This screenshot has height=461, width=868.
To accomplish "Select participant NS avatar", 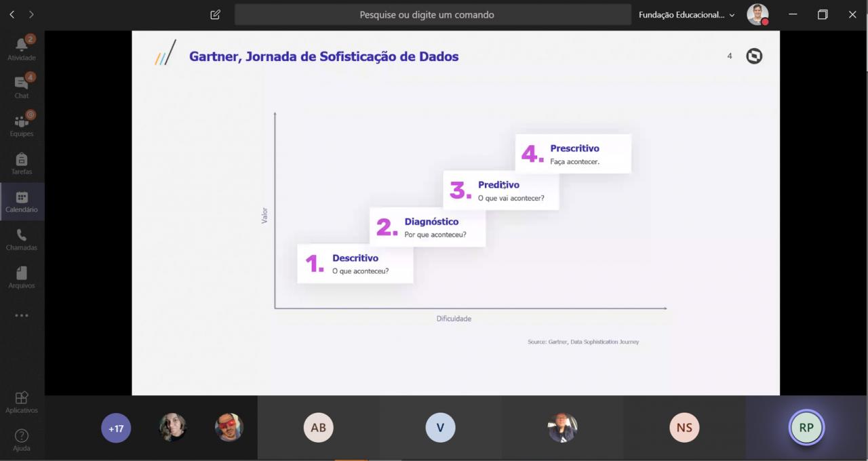I will click(x=684, y=428).
